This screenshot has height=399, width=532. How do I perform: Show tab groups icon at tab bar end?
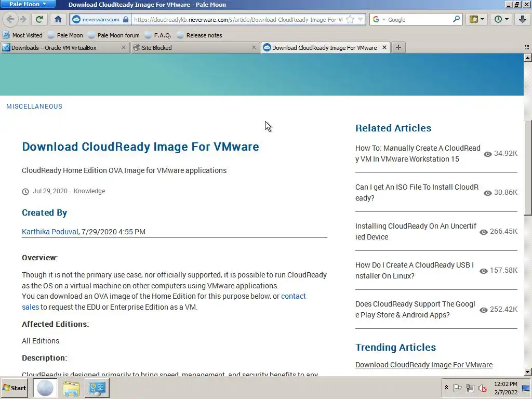click(x=527, y=47)
